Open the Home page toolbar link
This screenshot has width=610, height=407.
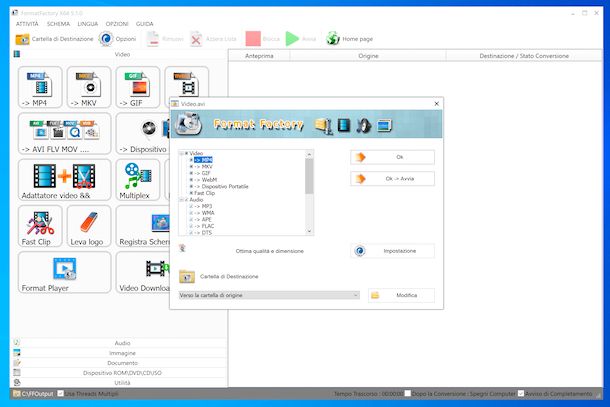click(x=349, y=39)
